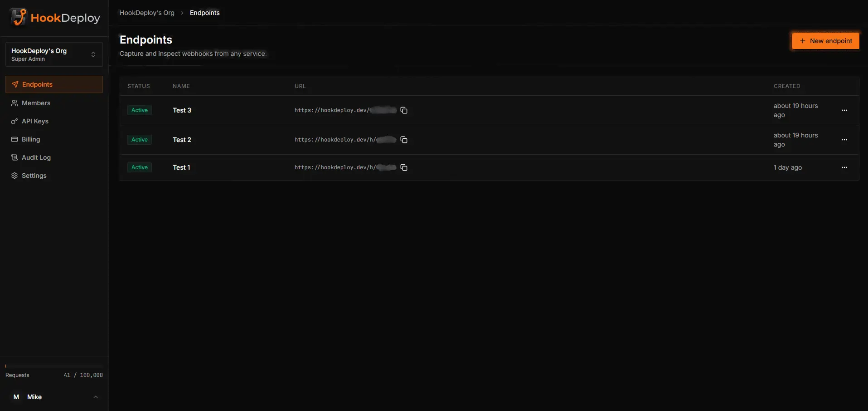Click the CREATED column header

tap(787, 86)
